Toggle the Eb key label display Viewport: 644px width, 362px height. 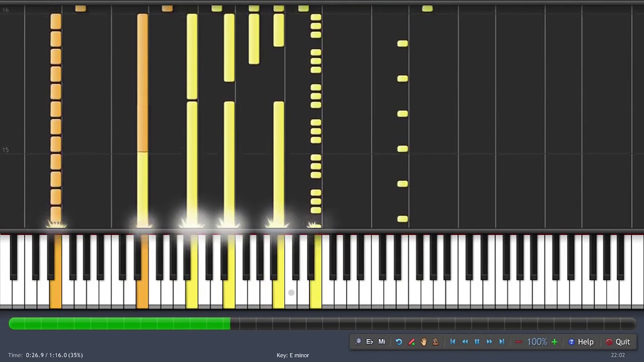370,342
